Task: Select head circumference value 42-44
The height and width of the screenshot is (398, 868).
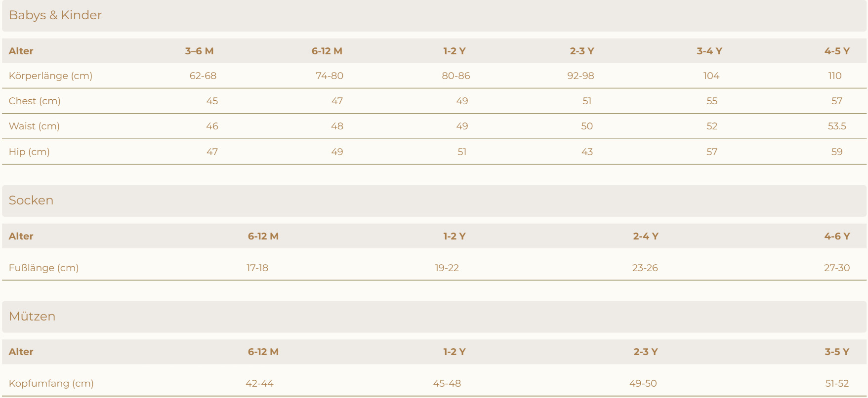Action: (x=259, y=384)
